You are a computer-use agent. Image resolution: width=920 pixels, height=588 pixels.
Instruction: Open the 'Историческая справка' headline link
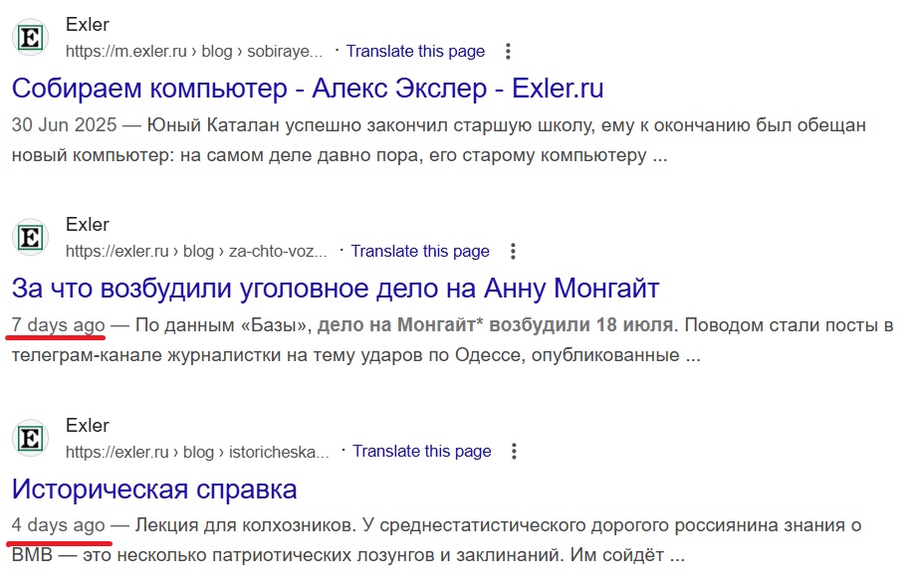[x=154, y=489]
